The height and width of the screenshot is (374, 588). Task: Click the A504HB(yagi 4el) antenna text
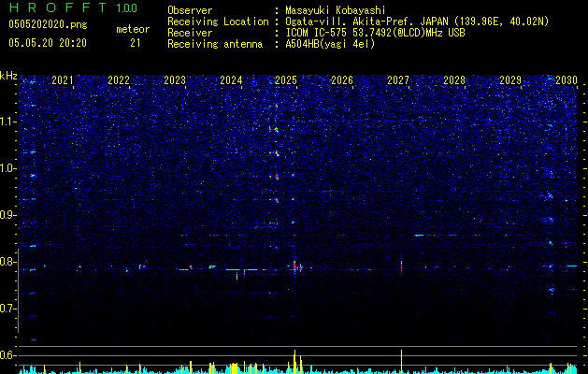330,44
